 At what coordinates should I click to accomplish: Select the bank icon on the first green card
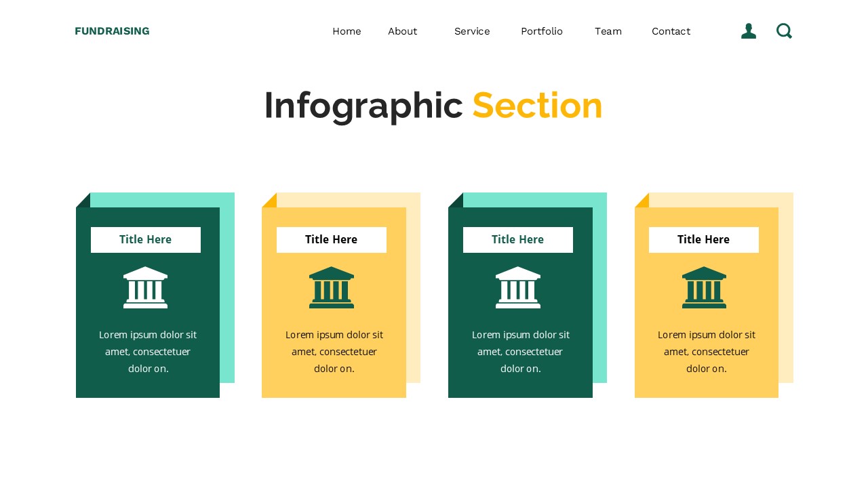coord(145,287)
